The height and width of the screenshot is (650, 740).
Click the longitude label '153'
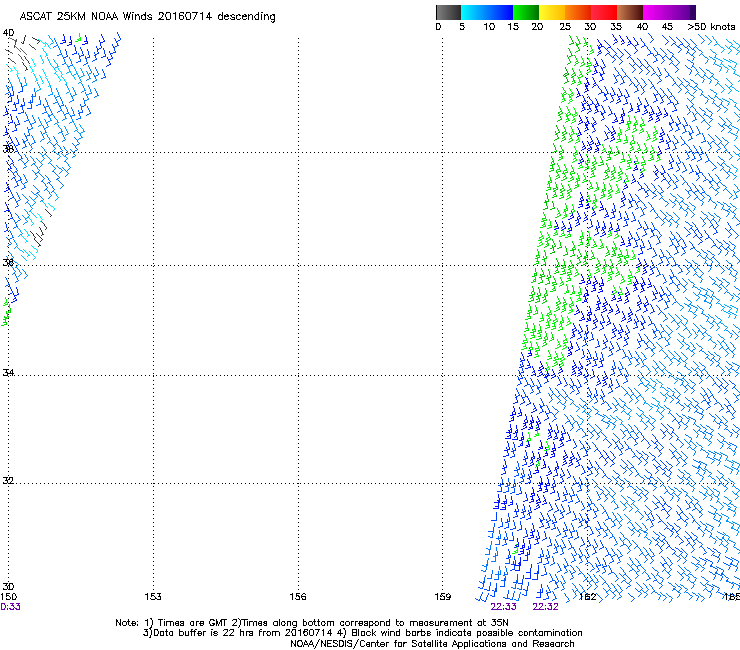[x=153, y=597]
